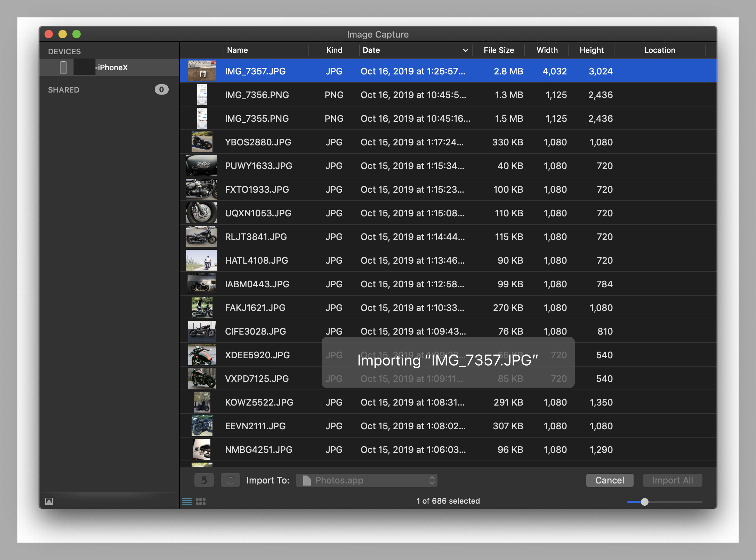Click thumbnail of UQXN1053.JPG wheel photo
Viewport: 756px width, 560px height.
(202, 213)
